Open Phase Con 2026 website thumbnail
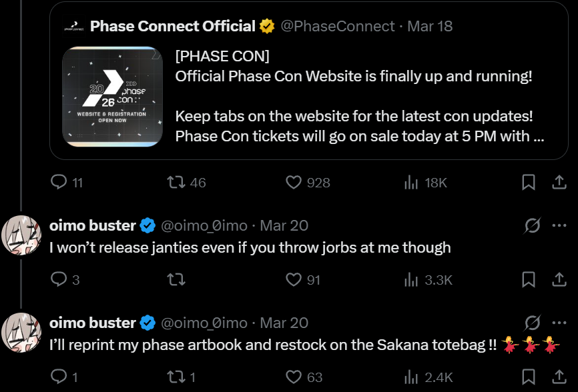578x392 pixels. coord(113,97)
